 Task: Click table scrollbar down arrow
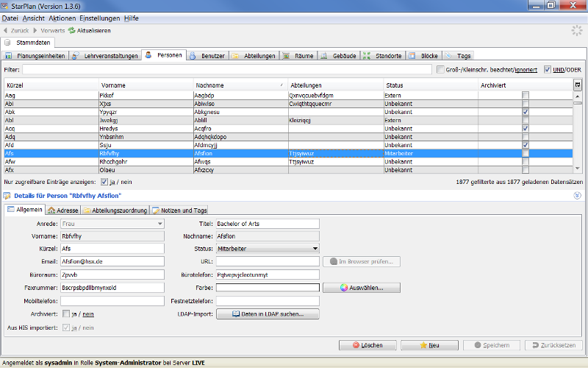[x=578, y=169]
